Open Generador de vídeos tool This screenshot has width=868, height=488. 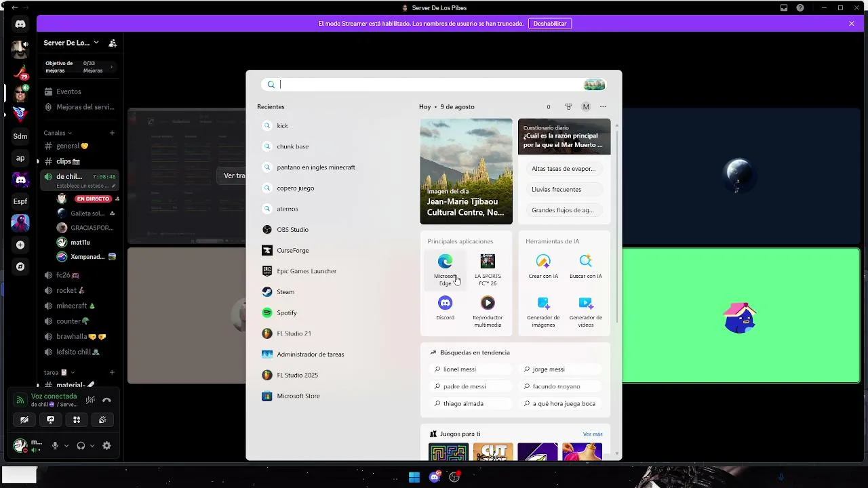coord(586,311)
